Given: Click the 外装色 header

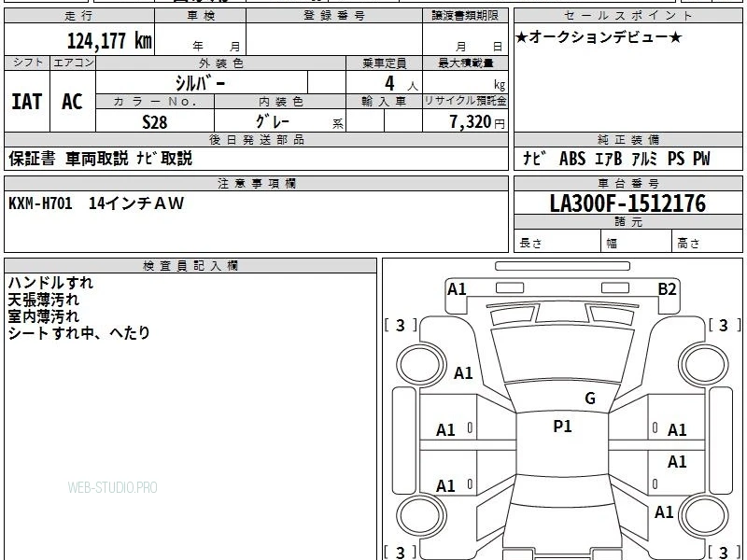Looking at the screenshot, I should point(221,63).
